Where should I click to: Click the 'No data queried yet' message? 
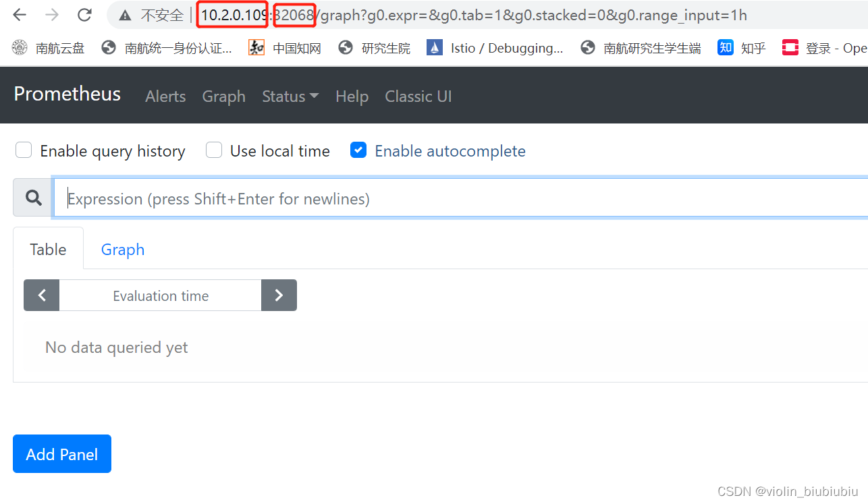pyautogui.click(x=117, y=347)
